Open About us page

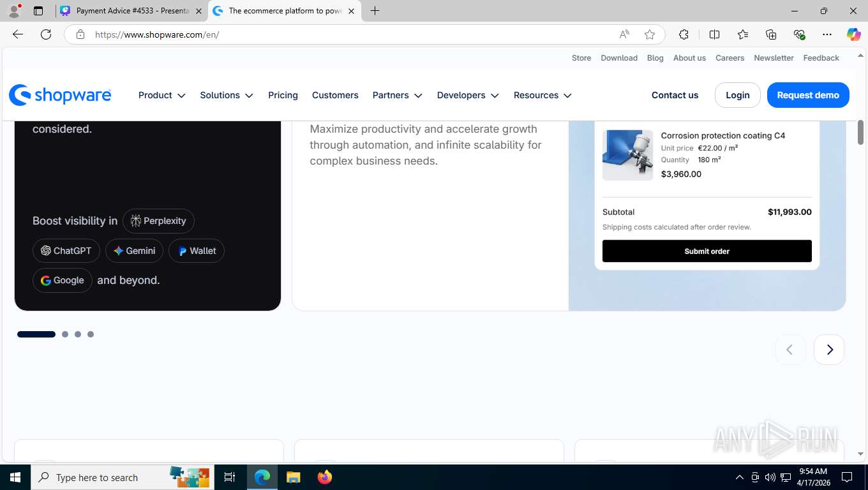(689, 58)
